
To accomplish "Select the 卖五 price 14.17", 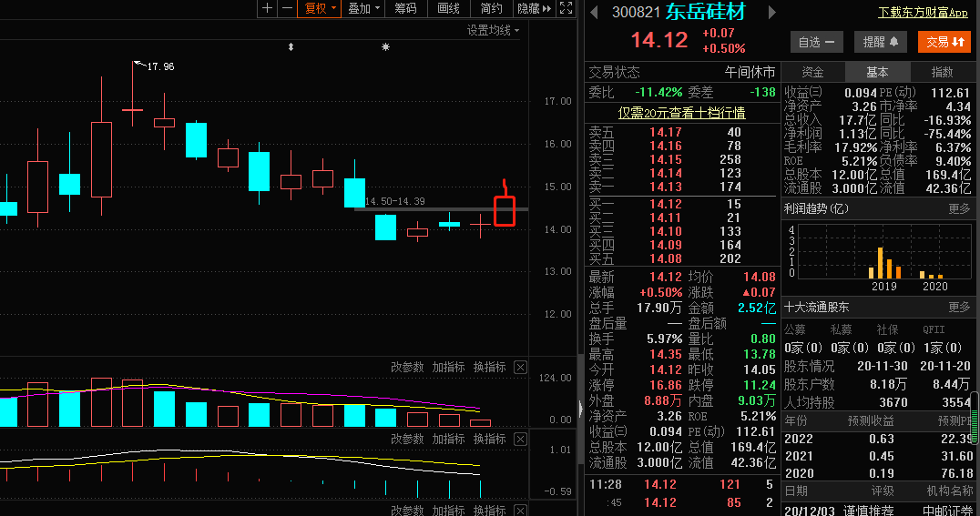I will 665,132.
